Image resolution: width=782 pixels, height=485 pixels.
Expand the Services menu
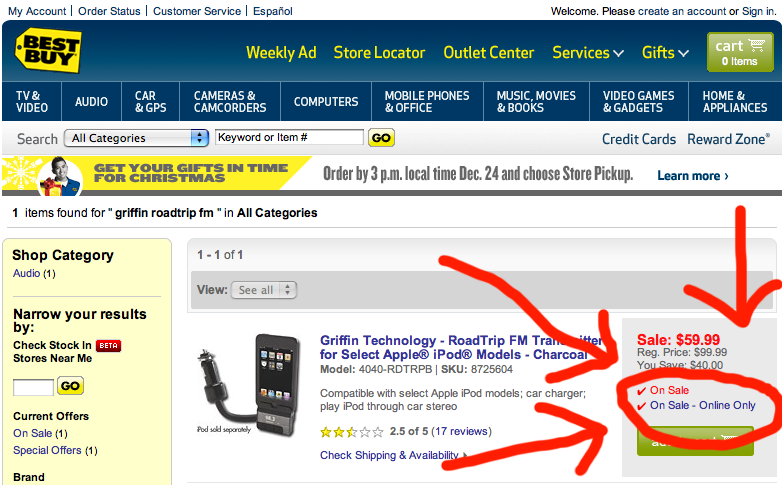(x=588, y=53)
